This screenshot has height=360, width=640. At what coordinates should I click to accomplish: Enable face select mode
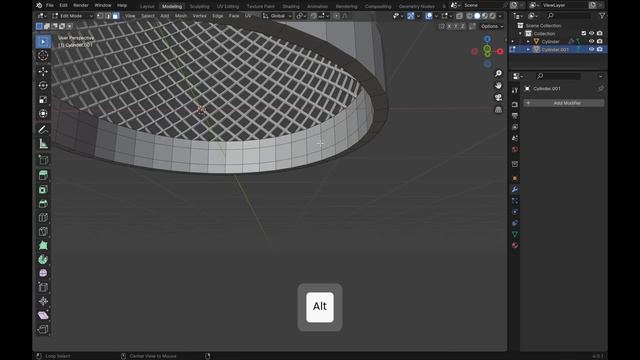(x=116, y=16)
